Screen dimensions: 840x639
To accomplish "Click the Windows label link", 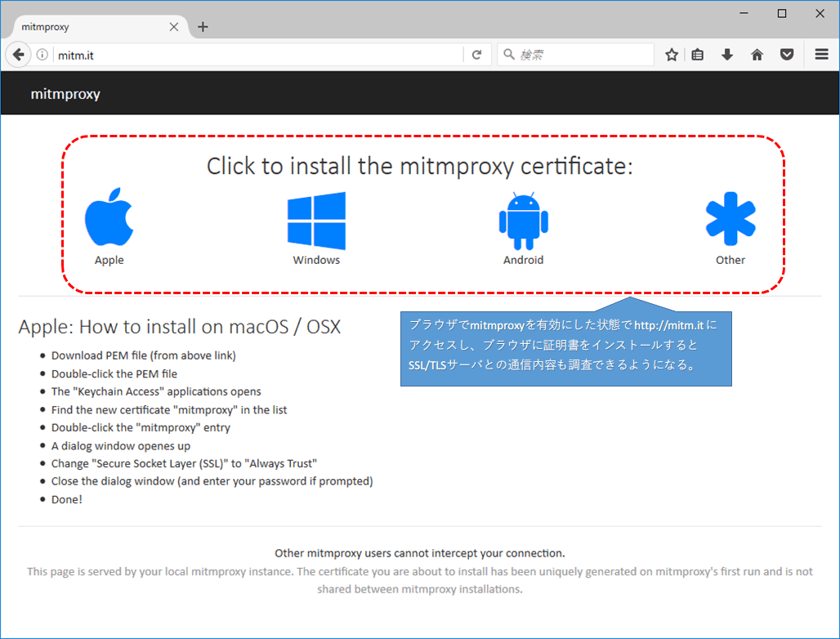I will tap(316, 260).
